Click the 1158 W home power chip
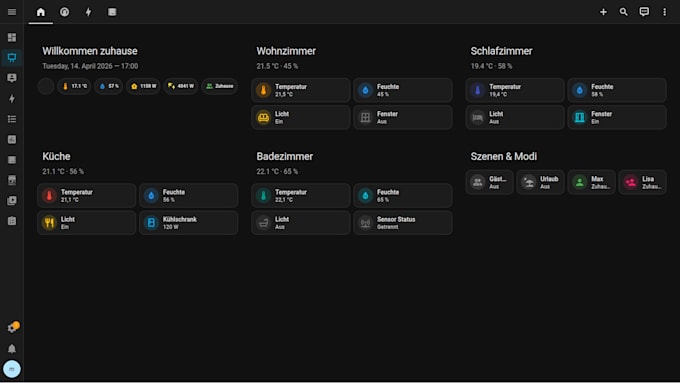This screenshot has height=383, width=680. (144, 86)
